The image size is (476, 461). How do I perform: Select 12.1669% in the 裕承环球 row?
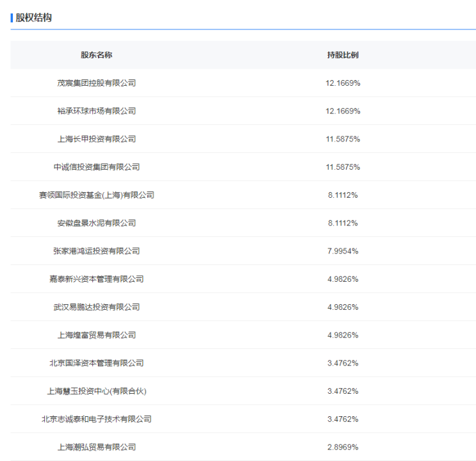click(343, 111)
